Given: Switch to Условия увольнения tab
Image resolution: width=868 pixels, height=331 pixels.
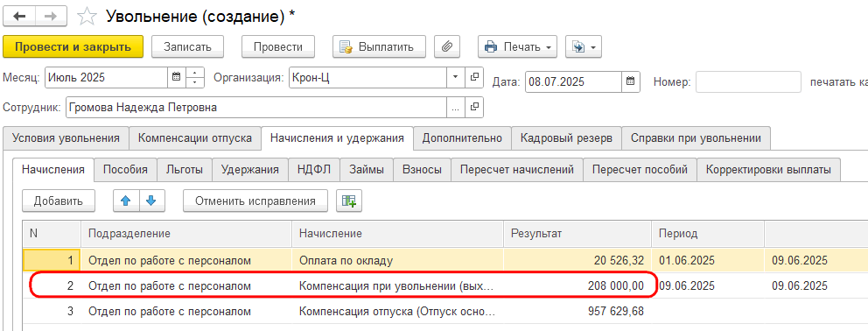Looking at the screenshot, I should click(x=66, y=138).
